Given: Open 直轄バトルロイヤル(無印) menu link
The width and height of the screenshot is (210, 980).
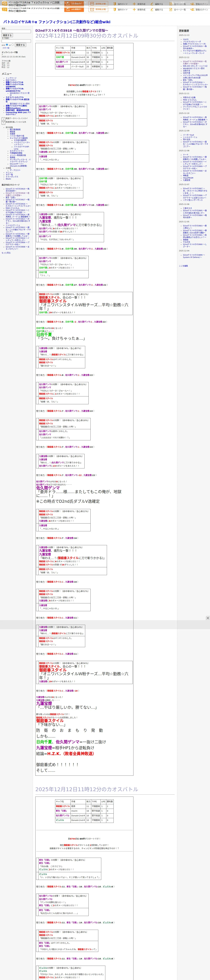Looking at the screenshot, I should pyautogui.click(x=16, y=106).
